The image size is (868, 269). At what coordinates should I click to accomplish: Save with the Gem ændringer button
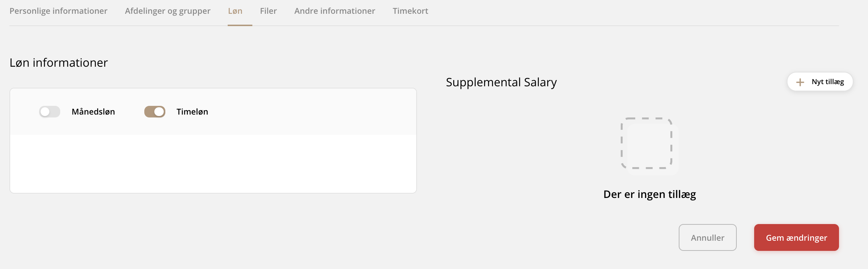[796, 237]
